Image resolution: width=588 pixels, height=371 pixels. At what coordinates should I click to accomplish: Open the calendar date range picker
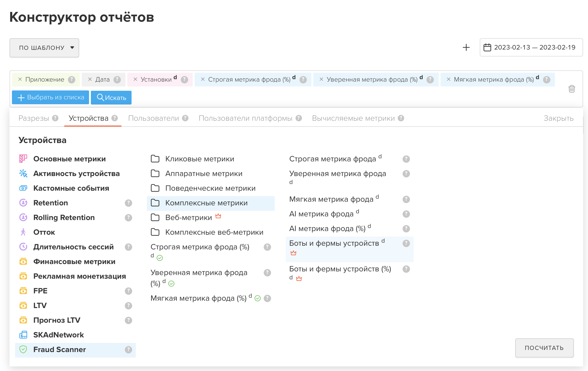[x=531, y=47]
